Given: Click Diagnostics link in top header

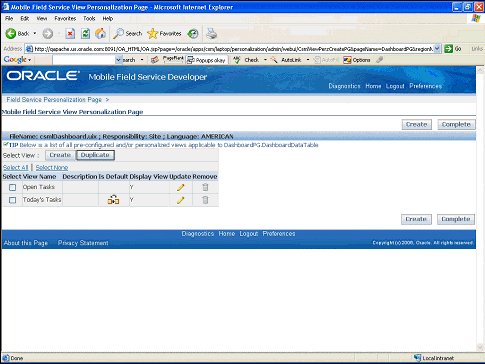Looking at the screenshot, I should (x=344, y=86).
